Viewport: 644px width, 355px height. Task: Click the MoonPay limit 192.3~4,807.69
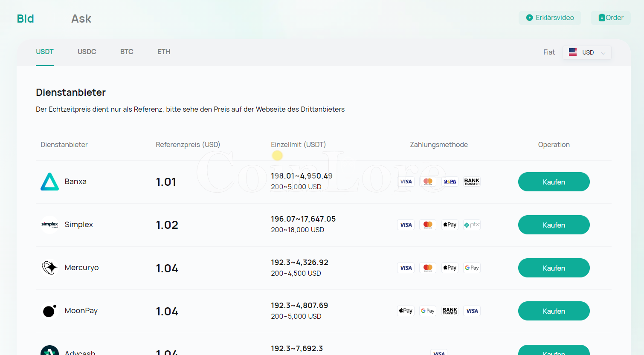coord(299,306)
